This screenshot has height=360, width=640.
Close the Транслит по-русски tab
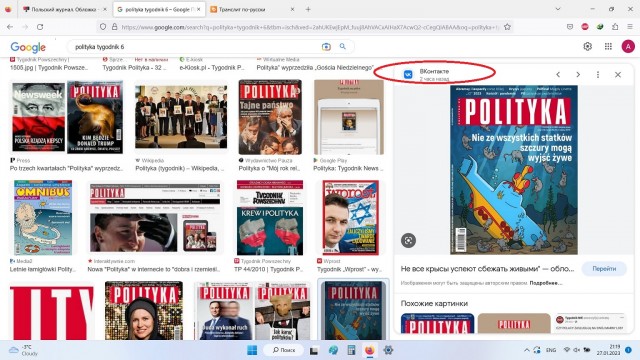click(292, 9)
